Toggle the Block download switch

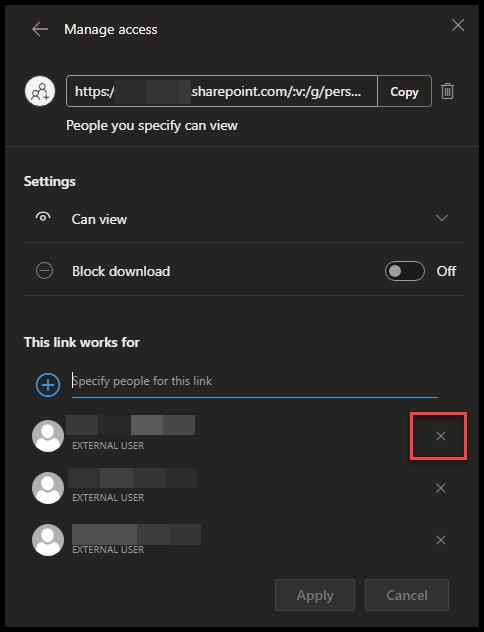pyautogui.click(x=405, y=271)
